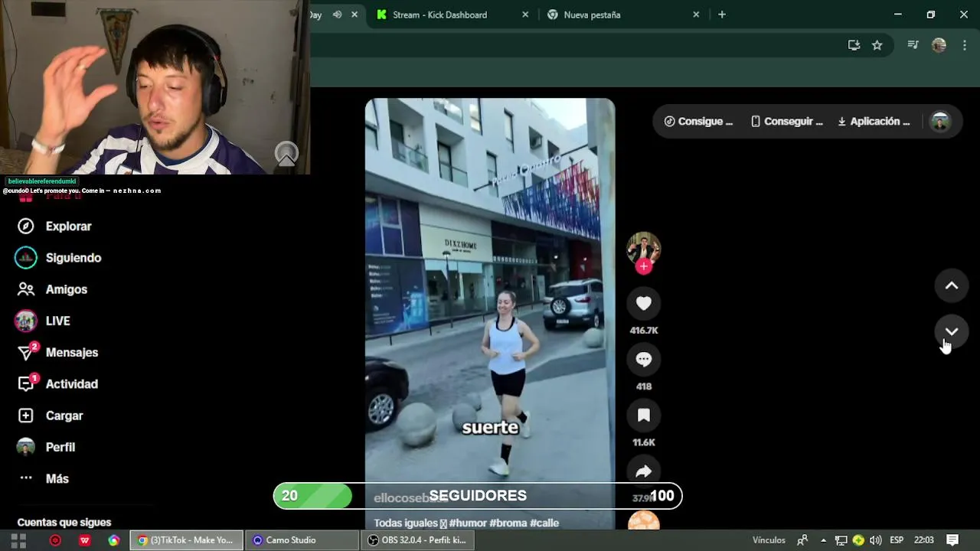This screenshot has width=980, height=551.
Task: Click install app icon in address bar
Action: tap(854, 45)
